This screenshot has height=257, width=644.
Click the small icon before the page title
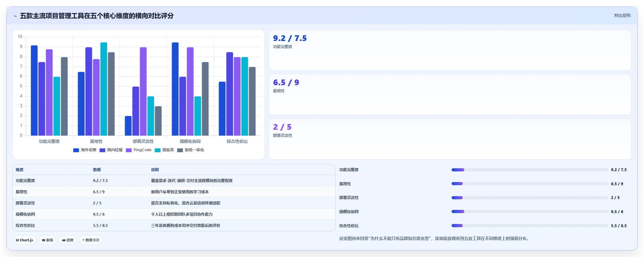point(15,16)
